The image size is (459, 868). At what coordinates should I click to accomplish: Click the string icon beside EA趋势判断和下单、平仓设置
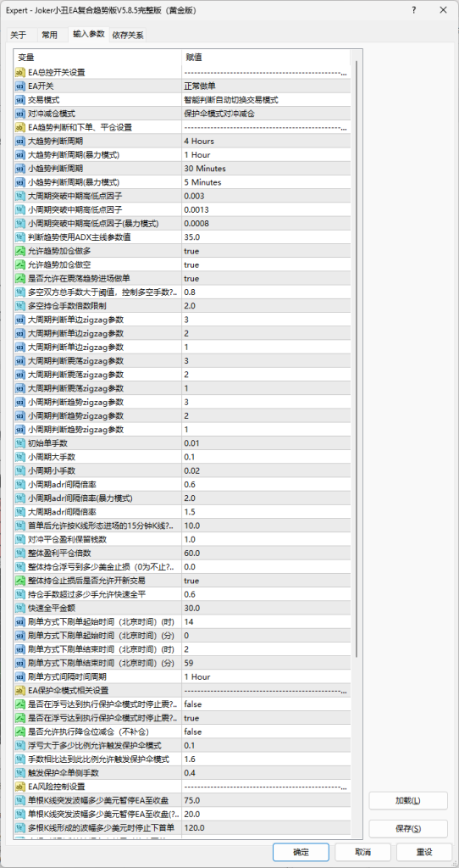point(20,127)
